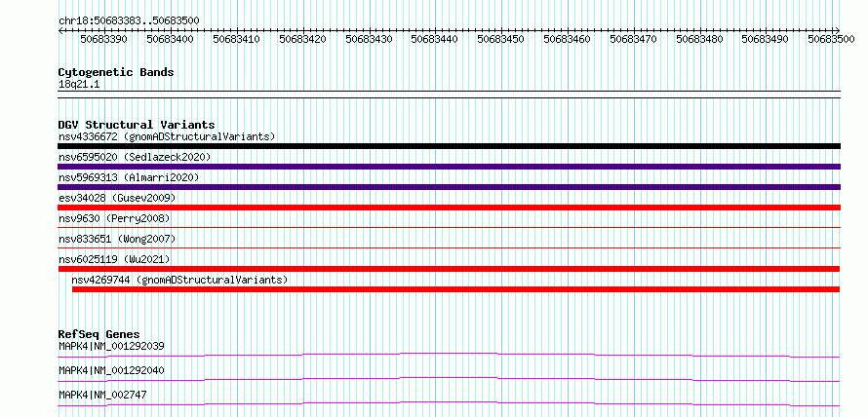Open transcript MAPK4|NM_001292040 label

(x=111, y=370)
